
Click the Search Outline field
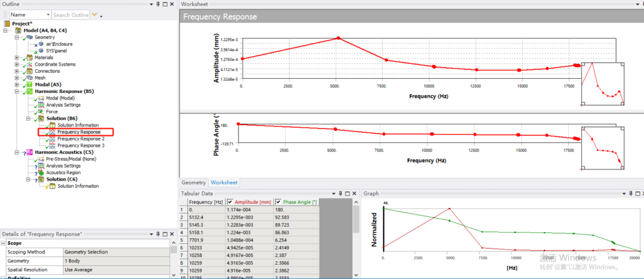(70, 15)
